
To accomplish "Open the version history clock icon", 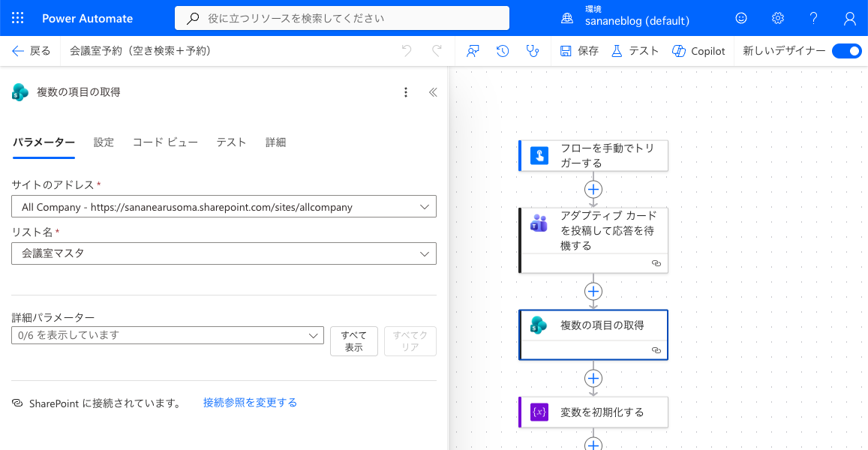I will point(503,52).
